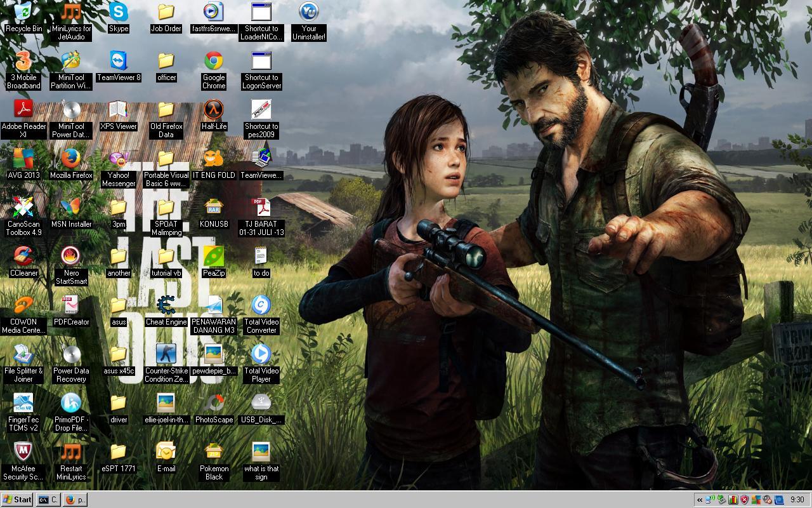Open Adobe Reader XI
Screen dimensions: 812x508
(x=23, y=109)
